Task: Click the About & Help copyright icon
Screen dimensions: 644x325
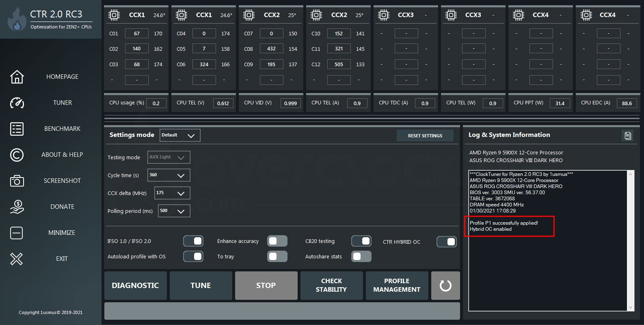Action: click(x=17, y=155)
